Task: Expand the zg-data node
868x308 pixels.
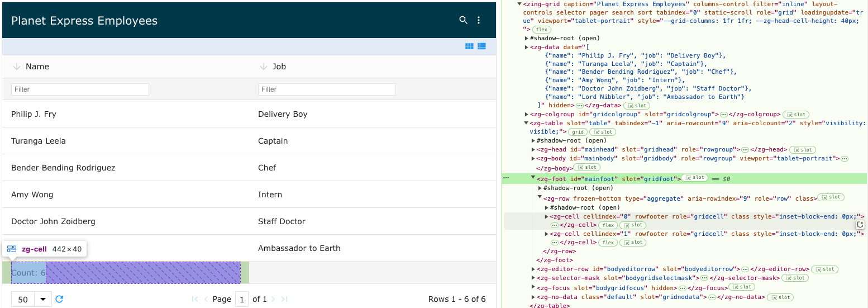Action: 526,47
